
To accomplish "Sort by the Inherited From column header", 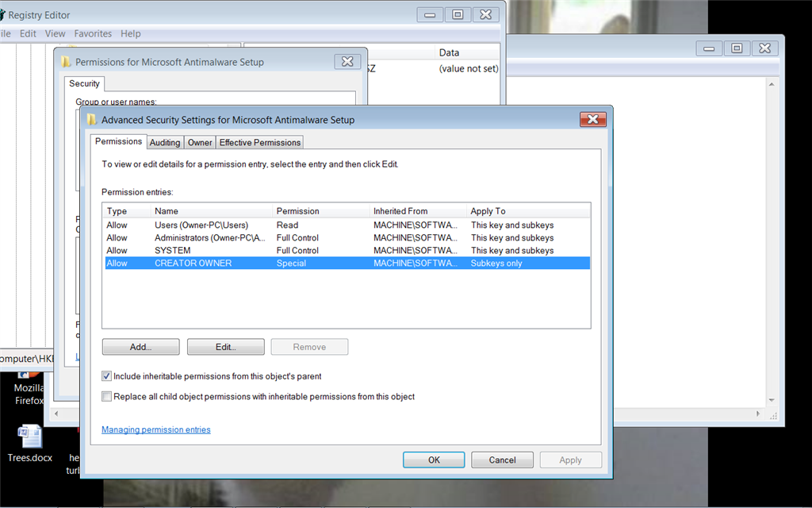I will 418,211.
